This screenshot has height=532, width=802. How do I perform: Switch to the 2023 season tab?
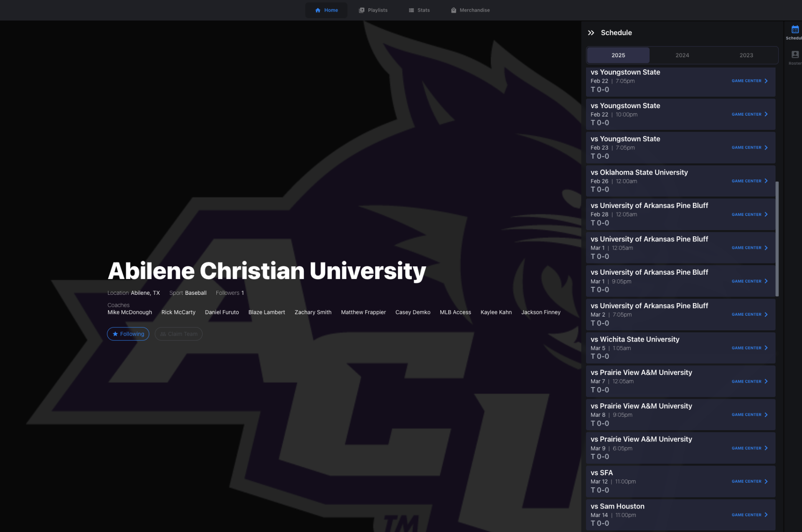pyautogui.click(x=746, y=55)
